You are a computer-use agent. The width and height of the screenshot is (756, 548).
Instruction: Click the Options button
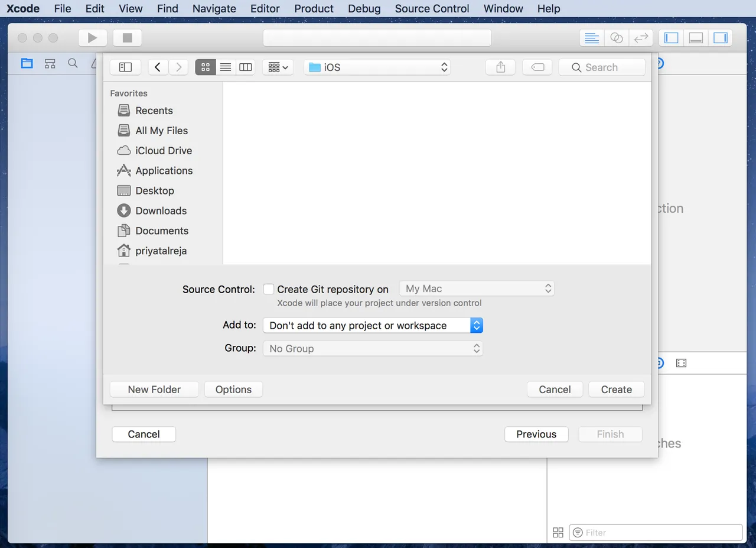(233, 389)
